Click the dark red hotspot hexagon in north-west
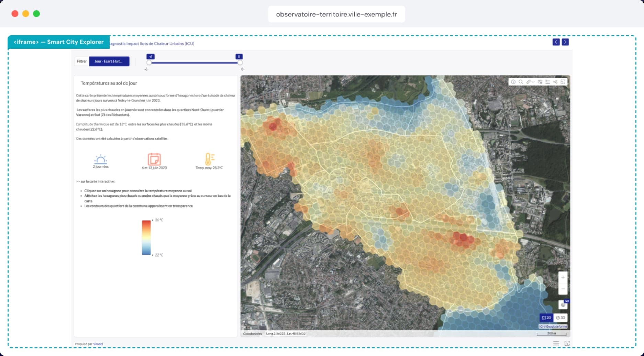This screenshot has width=644, height=356. pyautogui.click(x=273, y=126)
